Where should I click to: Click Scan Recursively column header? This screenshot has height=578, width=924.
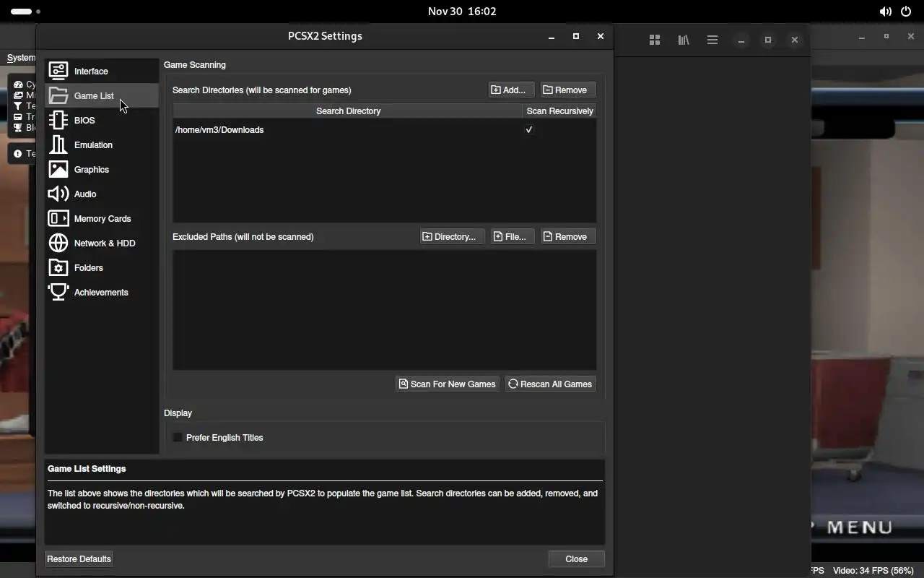click(x=559, y=111)
